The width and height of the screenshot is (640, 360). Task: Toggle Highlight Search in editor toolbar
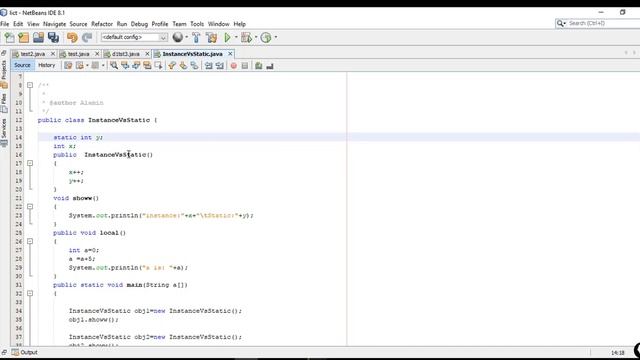[x=147, y=65]
